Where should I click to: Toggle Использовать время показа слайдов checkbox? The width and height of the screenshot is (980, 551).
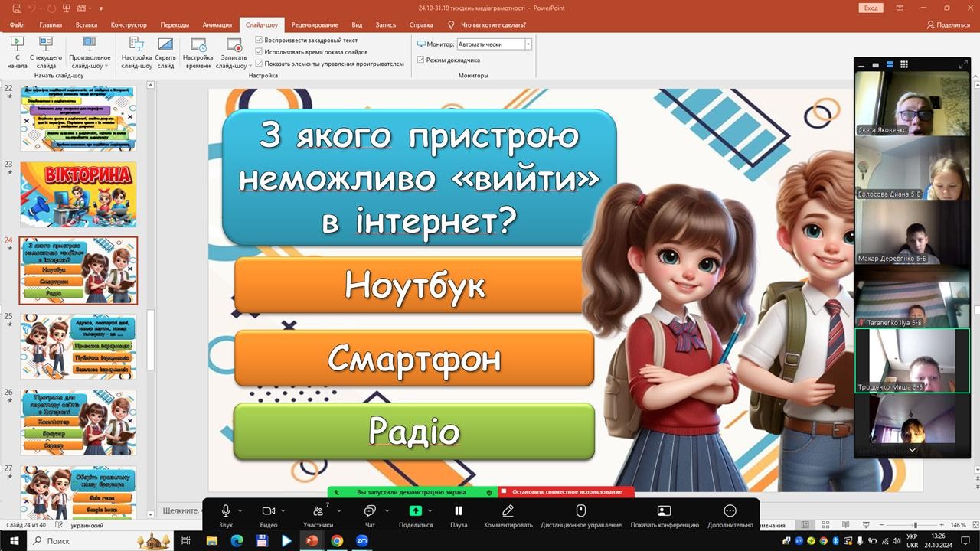click(259, 51)
